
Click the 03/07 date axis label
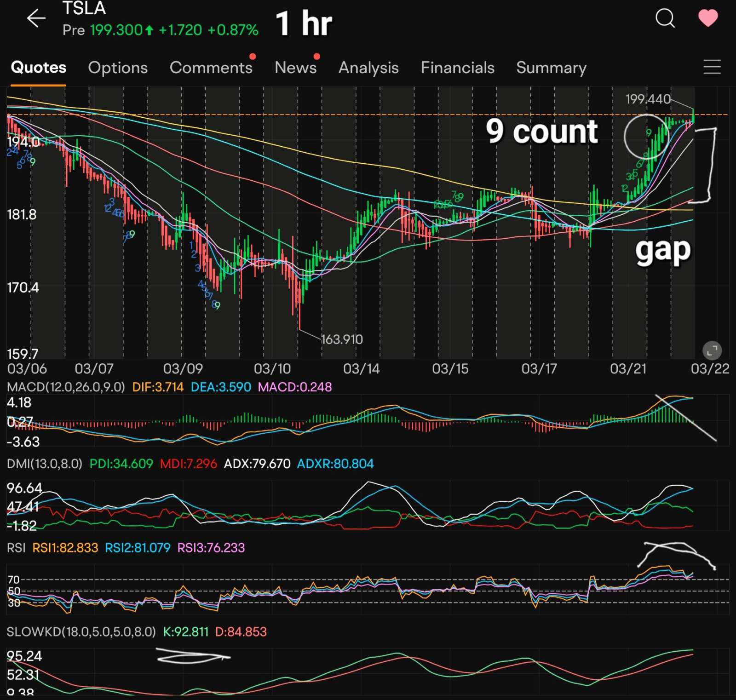point(94,369)
